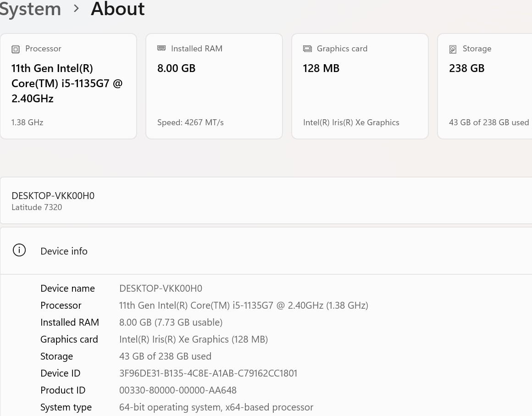
Task: Click Intel(R) Iris(R) Xe Graphics in the card
Action: click(351, 122)
